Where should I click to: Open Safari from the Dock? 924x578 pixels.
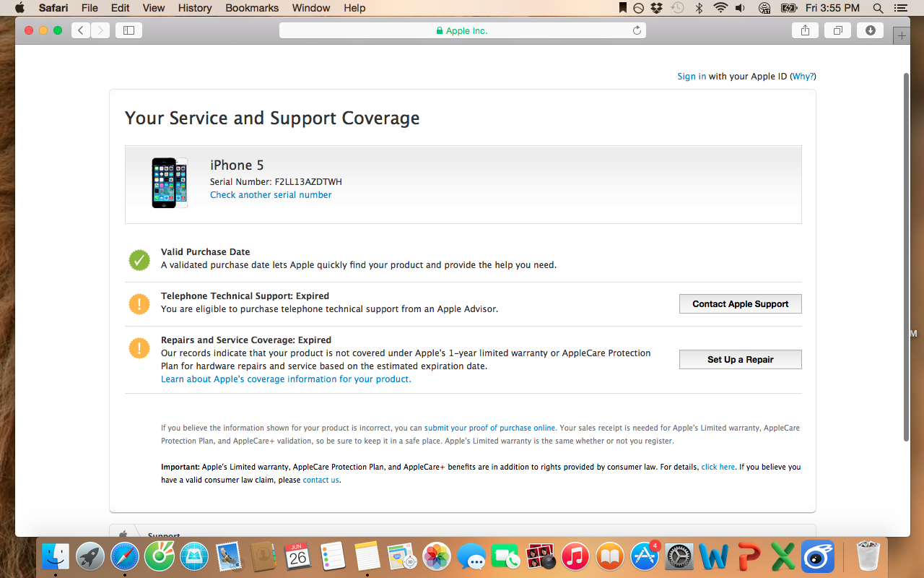[125, 557]
